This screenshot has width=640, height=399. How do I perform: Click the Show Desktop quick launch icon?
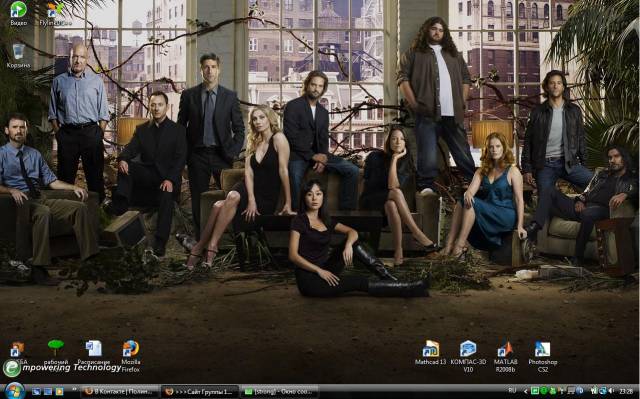(x=36, y=391)
